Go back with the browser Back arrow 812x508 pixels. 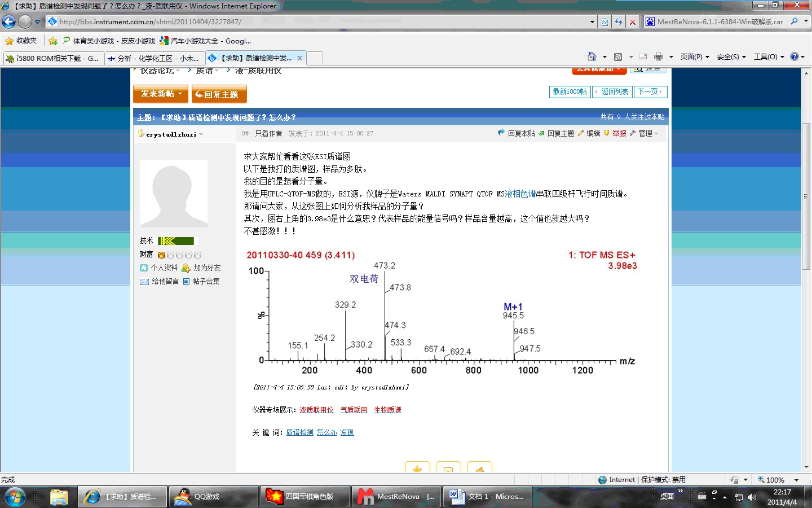[9, 21]
